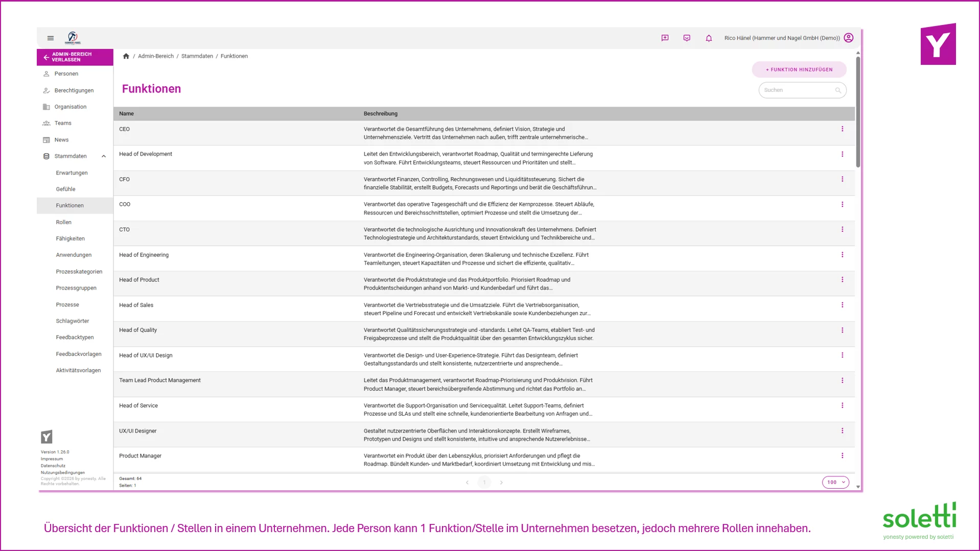This screenshot has height=551, width=980.
Task: Open the three-dot menu for Head of Product
Action: (x=842, y=280)
